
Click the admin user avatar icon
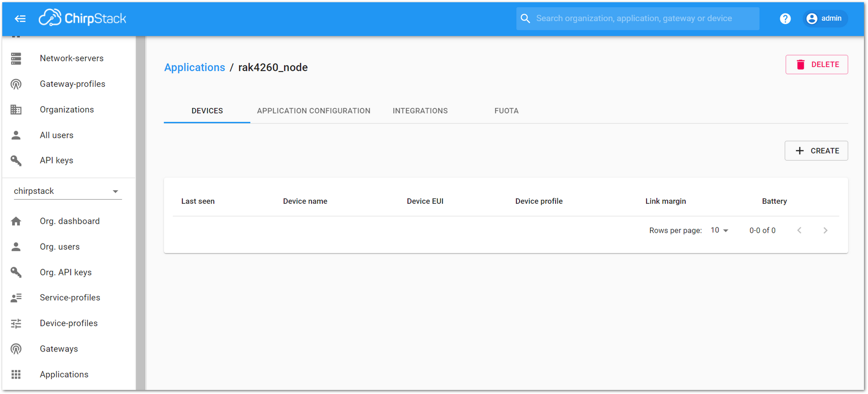click(812, 19)
